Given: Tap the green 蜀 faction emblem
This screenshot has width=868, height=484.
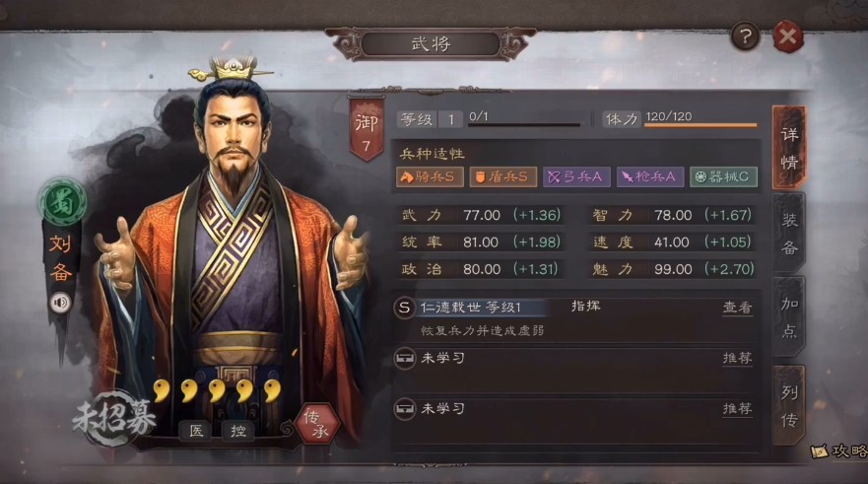Looking at the screenshot, I should pos(62,202).
